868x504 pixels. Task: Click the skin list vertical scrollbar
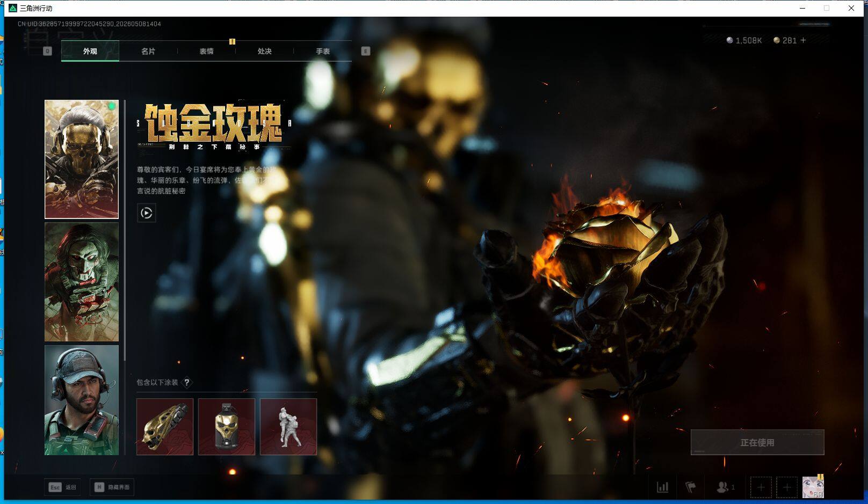pyautogui.click(x=125, y=230)
